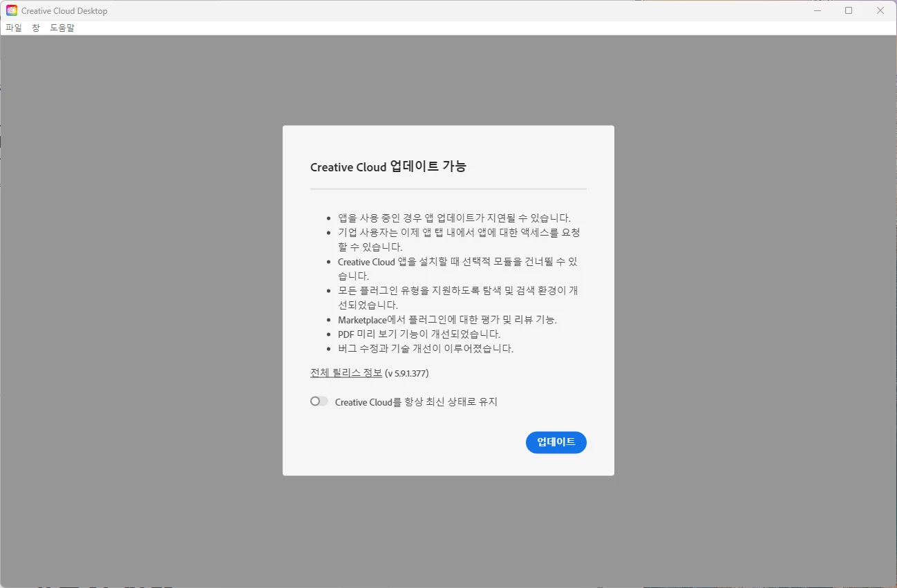Open the 파일 menu
This screenshot has height=588, width=897.
pyautogui.click(x=14, y=28)
